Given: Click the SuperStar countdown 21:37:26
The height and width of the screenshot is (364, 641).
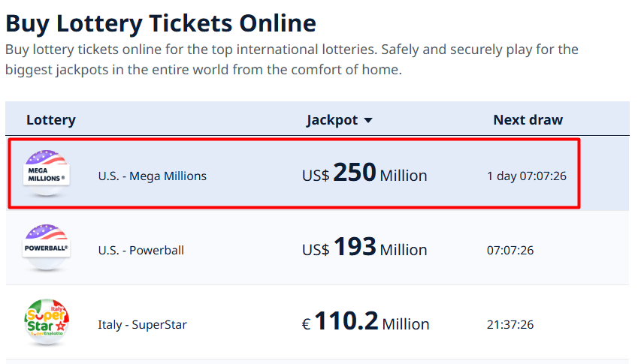Looking at the screenshot, I should pos(510,325).
